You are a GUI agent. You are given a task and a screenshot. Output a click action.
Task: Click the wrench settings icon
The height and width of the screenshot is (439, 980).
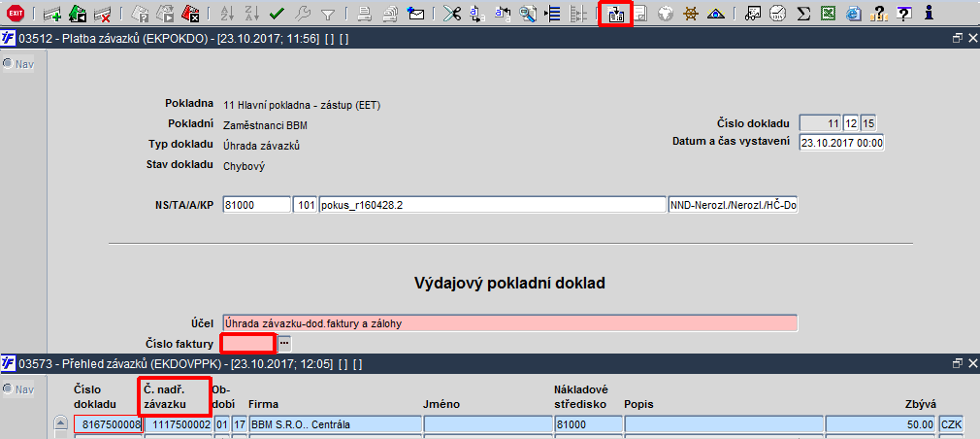coord(302,14)
